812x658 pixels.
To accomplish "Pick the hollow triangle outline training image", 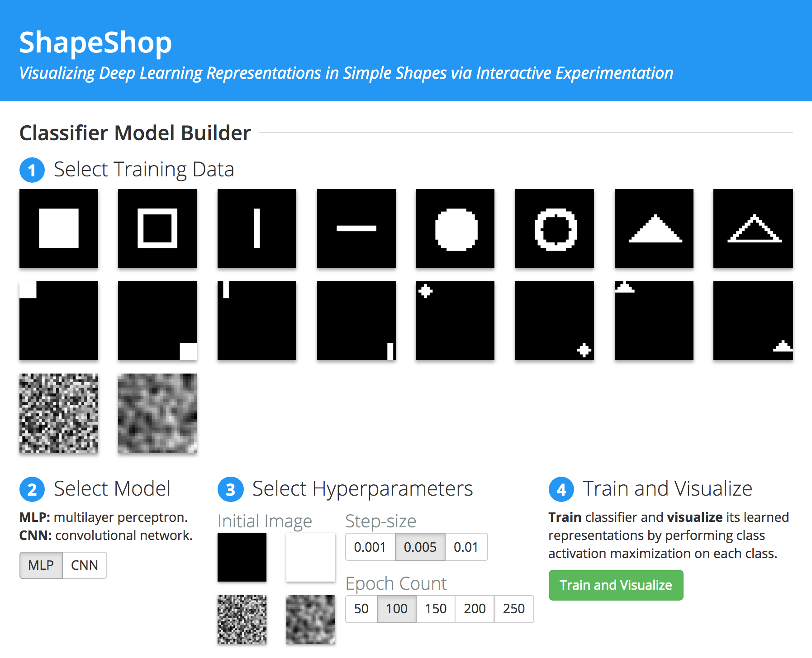I will pos(753,228).
